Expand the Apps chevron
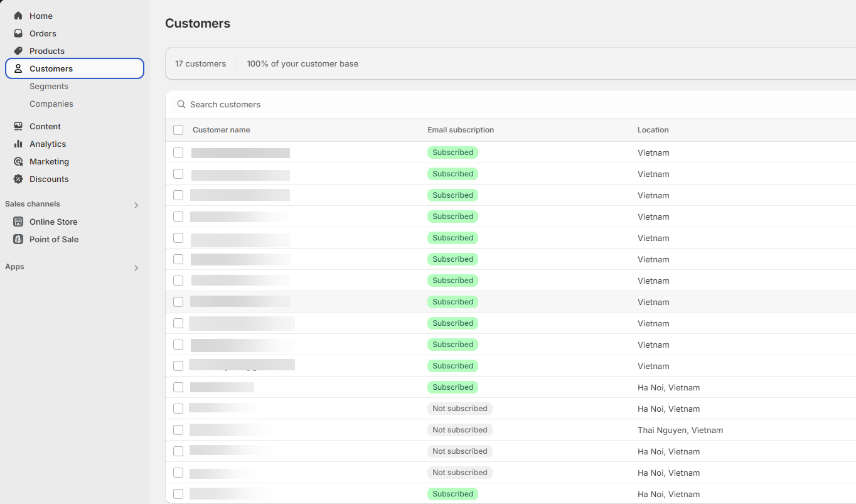This screenshot has width=856, height=504. tap(136, 268)
